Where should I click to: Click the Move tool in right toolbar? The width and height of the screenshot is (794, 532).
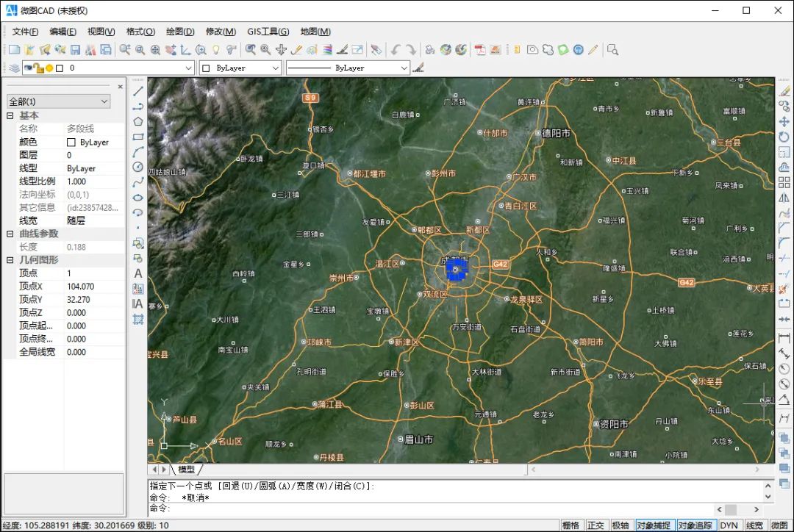[784, 121]
